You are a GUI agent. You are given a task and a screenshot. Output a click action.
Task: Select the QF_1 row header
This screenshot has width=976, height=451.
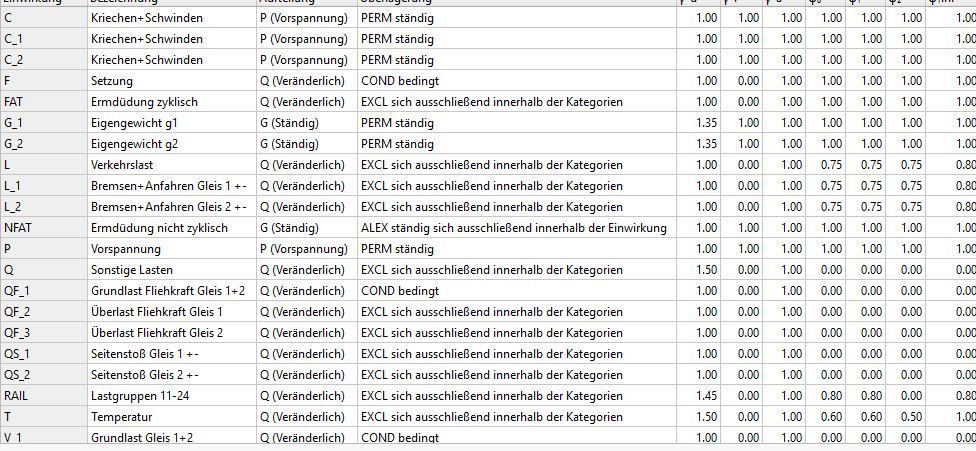pos(44,291)
